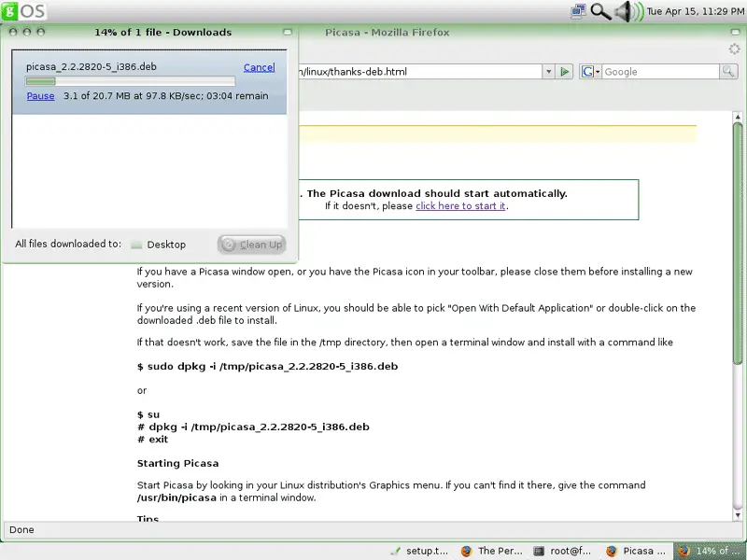The image size is (747, 560).
Task: Pause the current download
Action: tap(40, 96)
